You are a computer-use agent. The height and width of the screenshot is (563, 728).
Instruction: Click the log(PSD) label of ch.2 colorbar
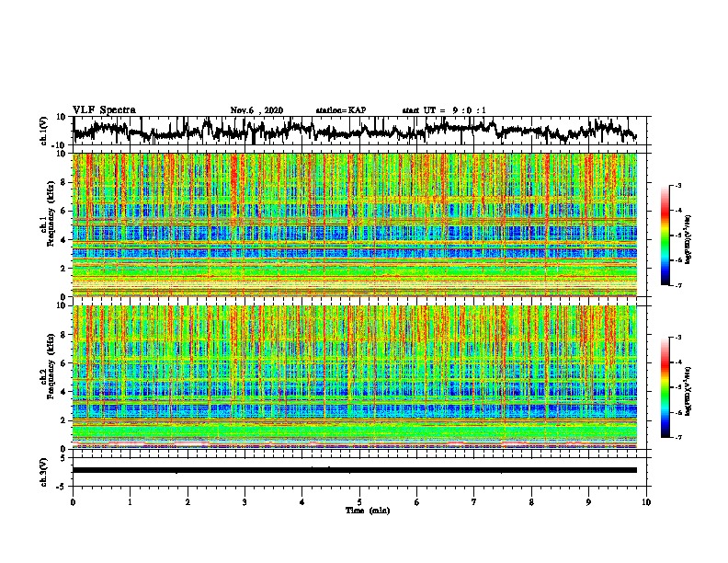pos(688,392)
